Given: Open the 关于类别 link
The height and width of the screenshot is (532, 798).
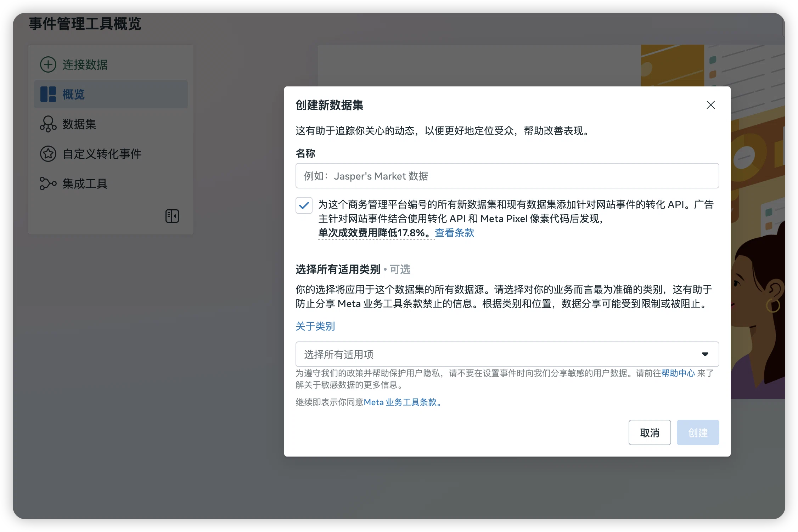Looking at the screenshot, I should click(x=315, y=326).
